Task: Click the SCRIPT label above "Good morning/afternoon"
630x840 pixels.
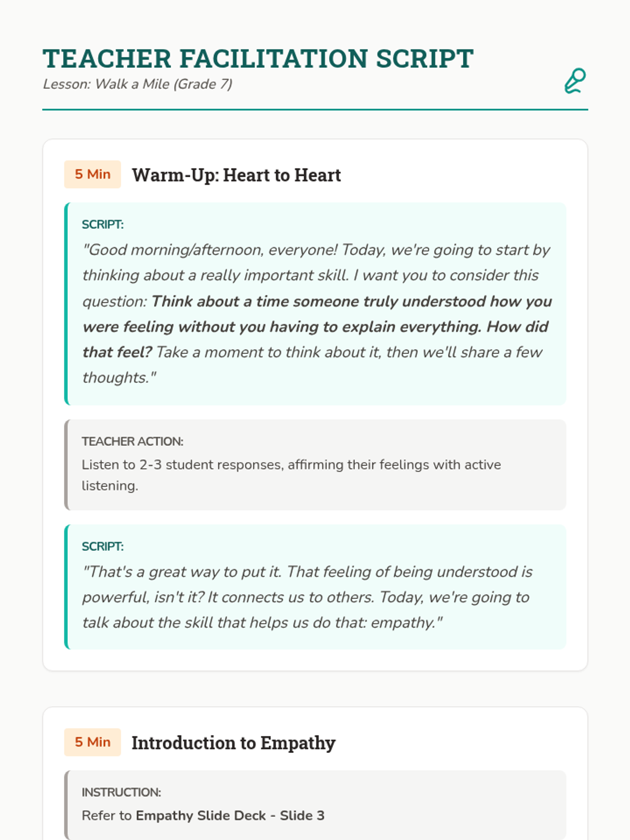Action: pyautogui.click(x=102, y=225)
